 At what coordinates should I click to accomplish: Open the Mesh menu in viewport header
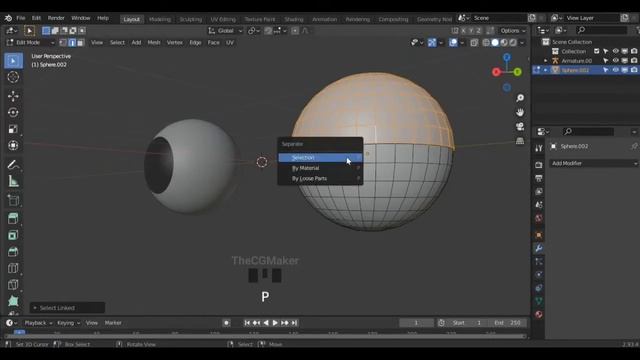click(x=154, y=42)
